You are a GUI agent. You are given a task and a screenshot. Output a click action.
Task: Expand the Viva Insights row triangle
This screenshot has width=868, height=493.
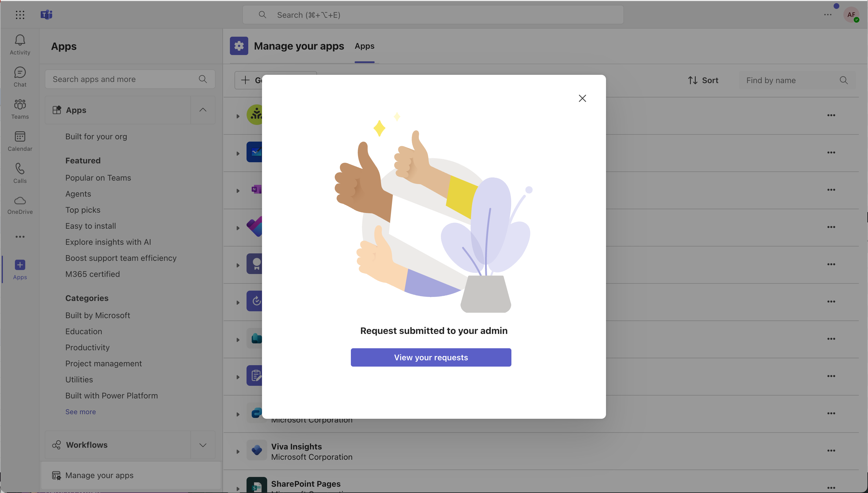(238, 451)
